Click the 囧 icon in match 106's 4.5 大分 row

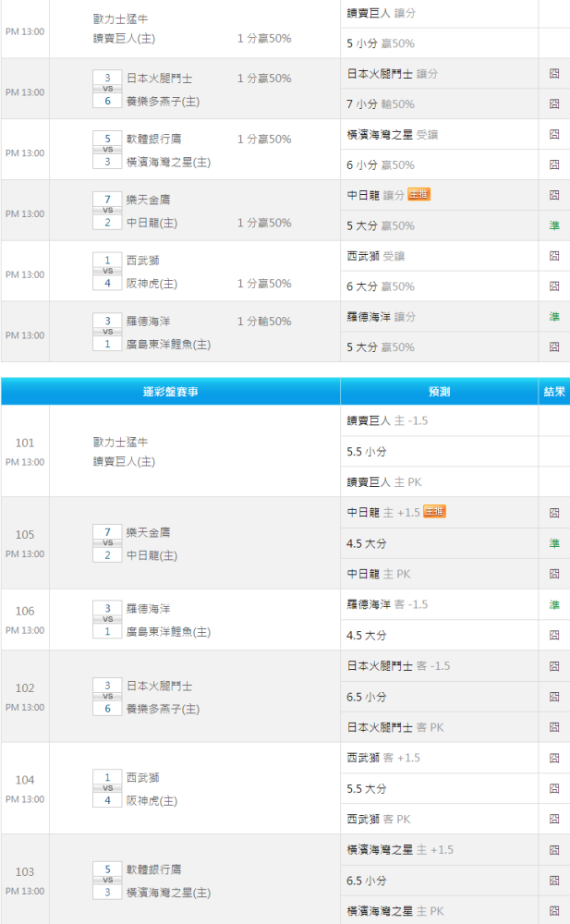554,636
